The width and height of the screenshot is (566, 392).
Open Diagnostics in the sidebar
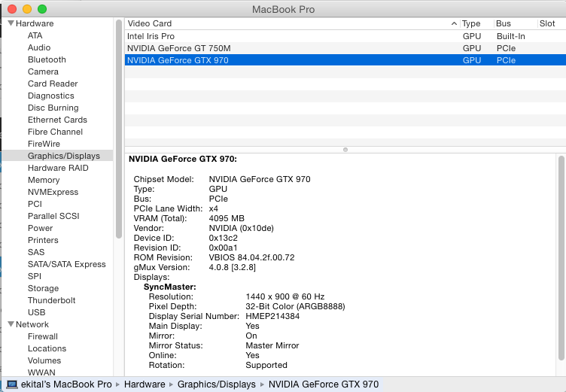[51, 96]
